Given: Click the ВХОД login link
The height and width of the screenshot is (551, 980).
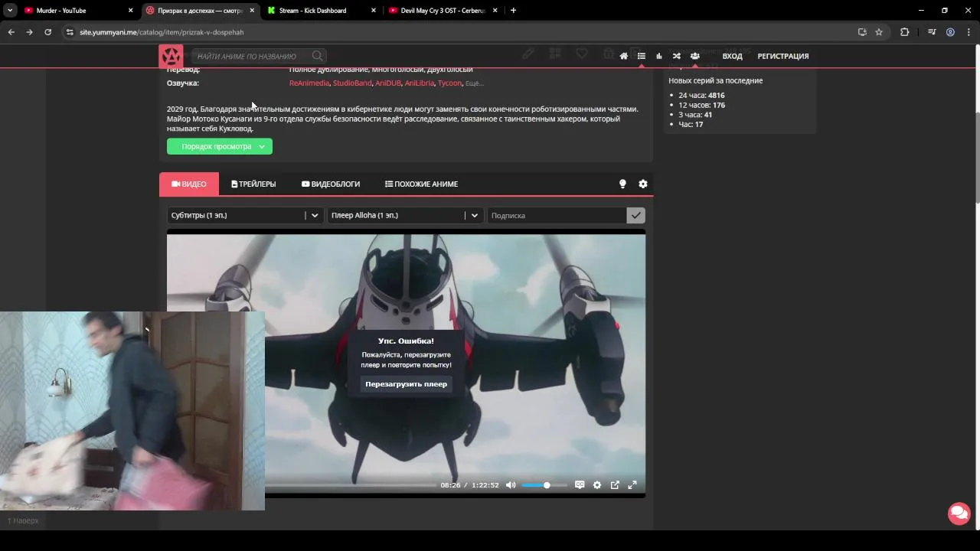Looking at the screenshot, I should (732, 56).
